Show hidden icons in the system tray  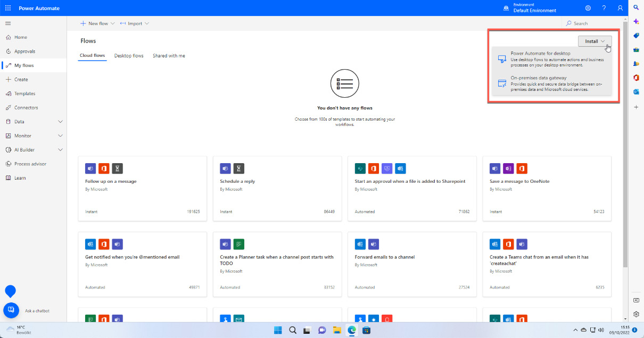click(576, 330)
